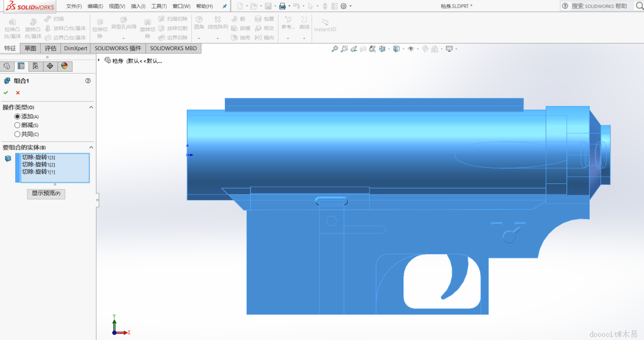Open the ConfigurationManager panel tab

[x=35, y=66]
